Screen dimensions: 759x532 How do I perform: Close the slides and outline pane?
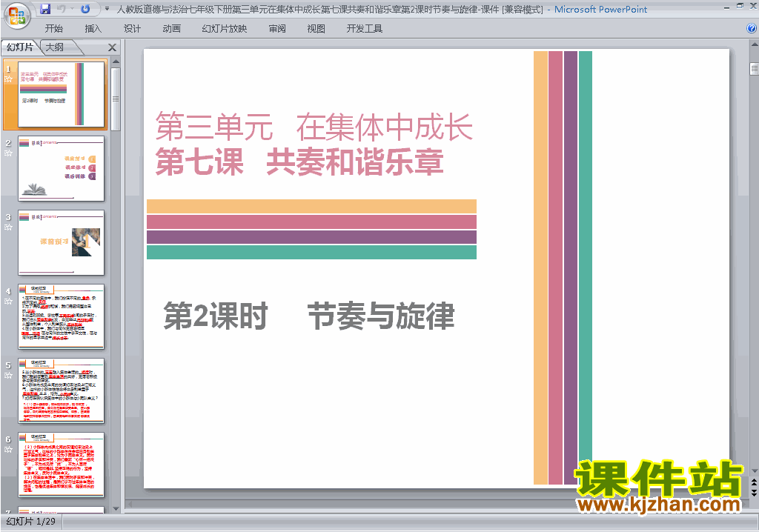point(112,47)
